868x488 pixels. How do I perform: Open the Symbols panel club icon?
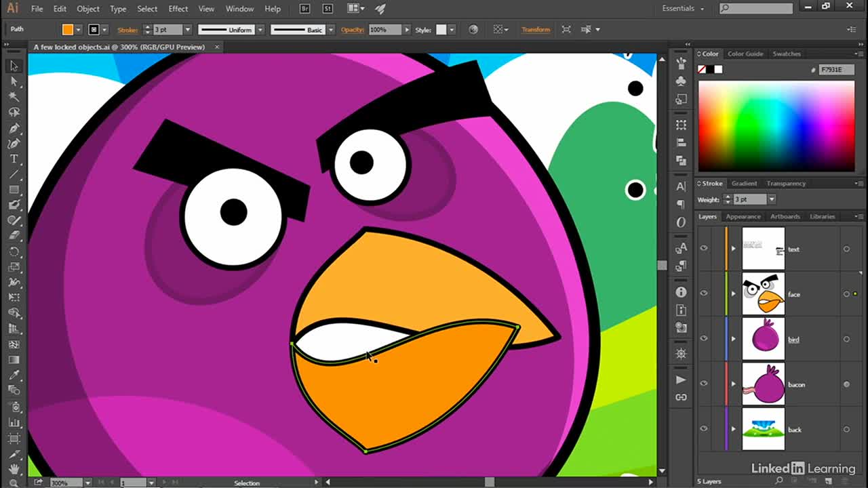point(681,81)
